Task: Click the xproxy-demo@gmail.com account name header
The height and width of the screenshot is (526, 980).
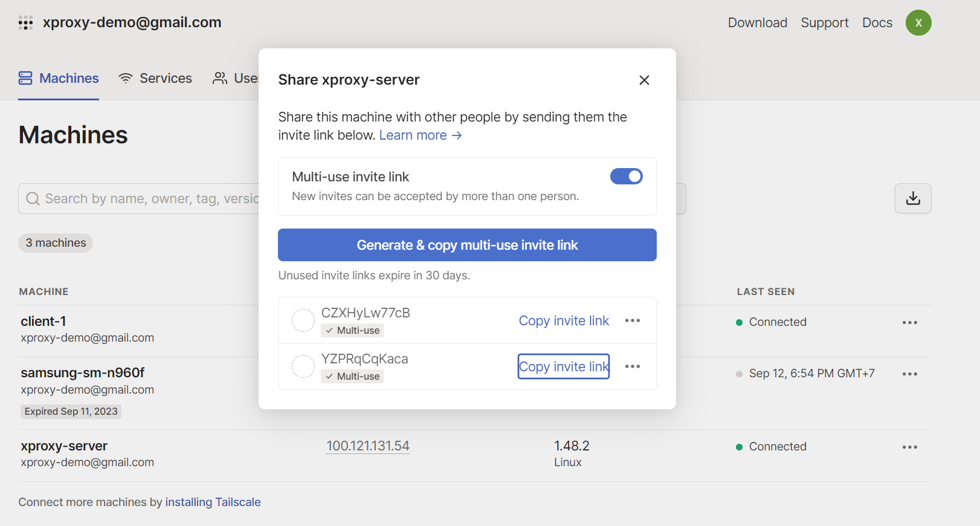Action: click(132, 22)
